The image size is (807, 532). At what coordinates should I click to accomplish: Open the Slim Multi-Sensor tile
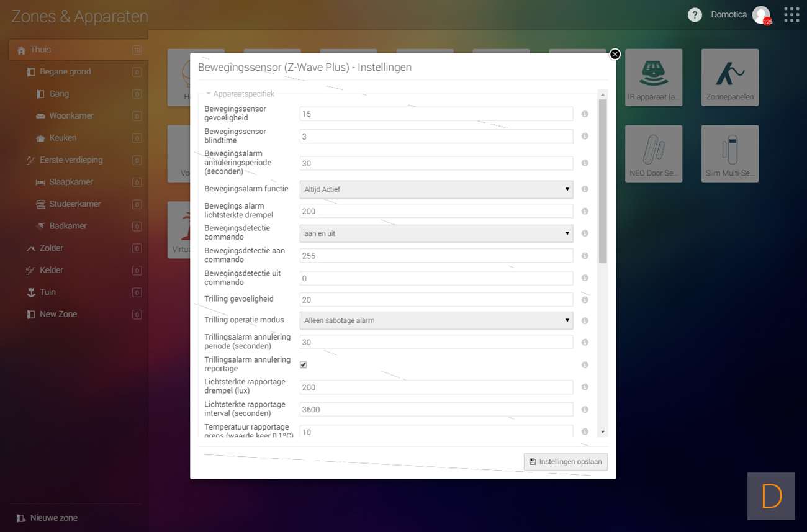coord(729,154)
